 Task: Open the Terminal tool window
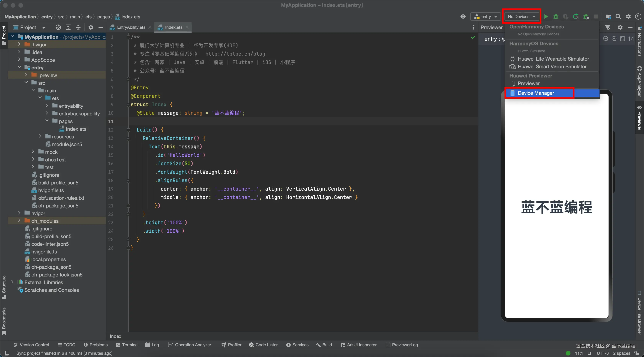coord(127,345)
